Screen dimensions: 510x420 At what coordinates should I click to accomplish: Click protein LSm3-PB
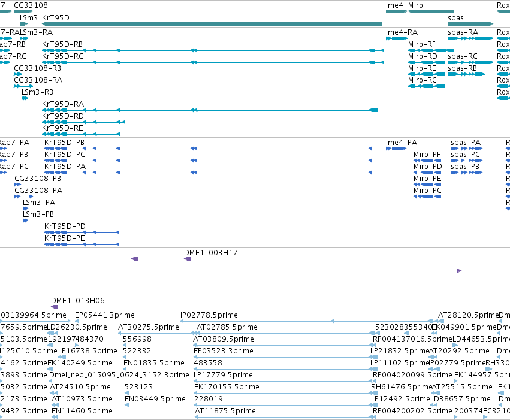tap(38, 214)
